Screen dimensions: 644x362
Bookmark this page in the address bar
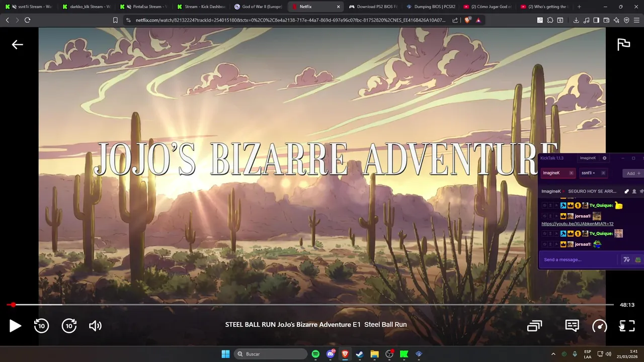pyautogui.click(x=115, y=20)
